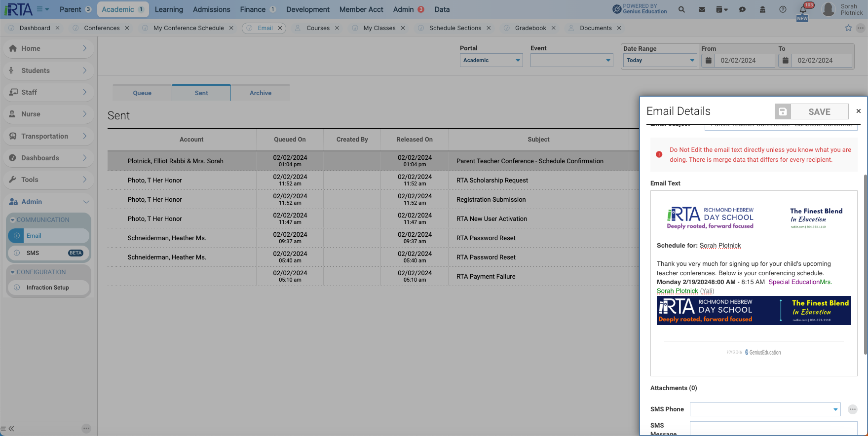Collapse the sidebar with double-arrow icon

coord(11,429)
